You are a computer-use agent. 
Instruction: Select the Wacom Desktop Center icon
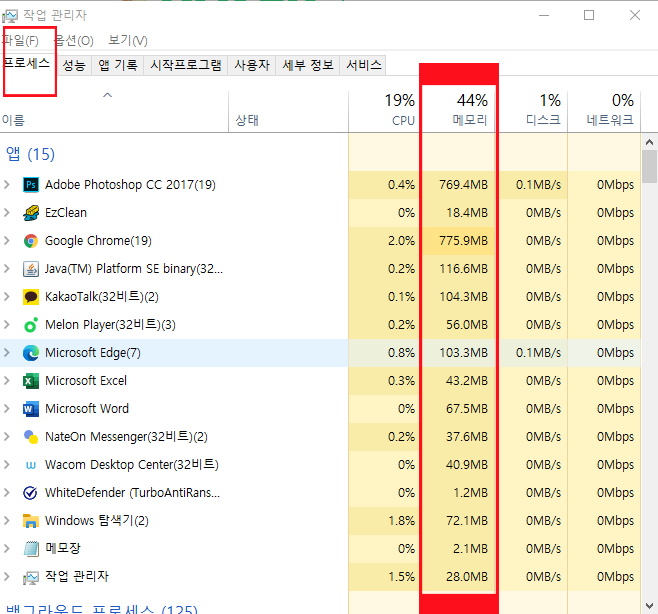31,465
